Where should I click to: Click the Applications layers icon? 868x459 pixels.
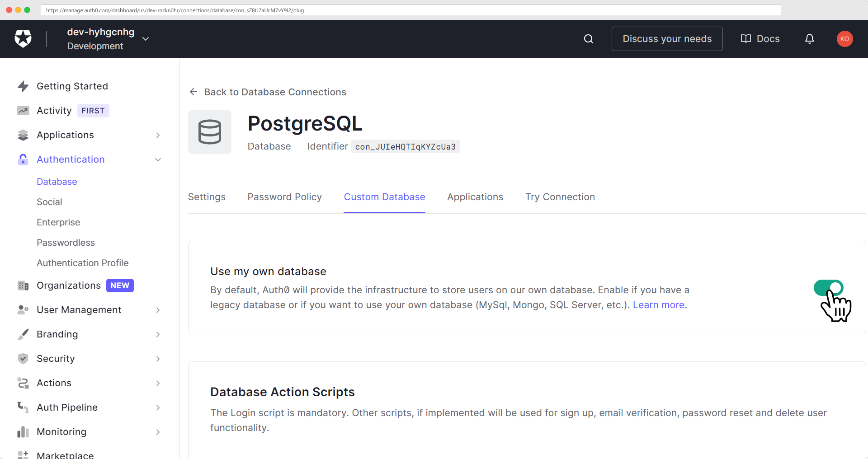point(23,135)
